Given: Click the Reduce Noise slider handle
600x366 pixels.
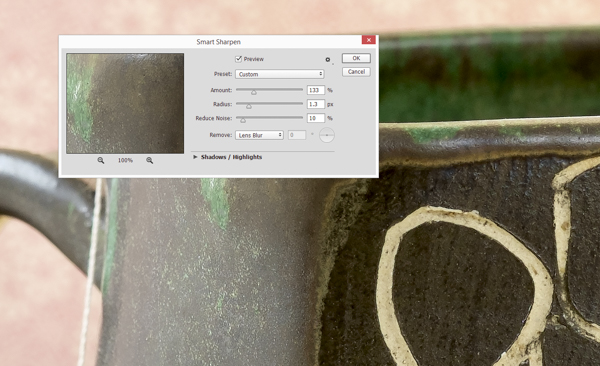Looking at the screenshot, I should [x=243, y=120].
